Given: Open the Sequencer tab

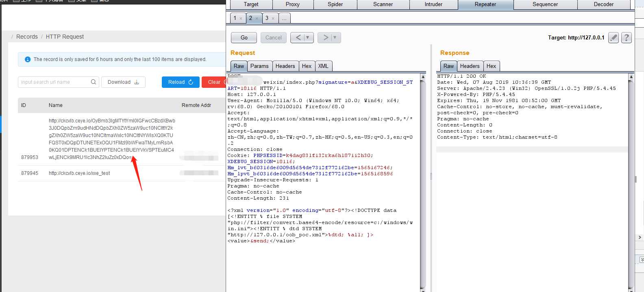Looking at the screenshot, I should [x=545, y=4].
